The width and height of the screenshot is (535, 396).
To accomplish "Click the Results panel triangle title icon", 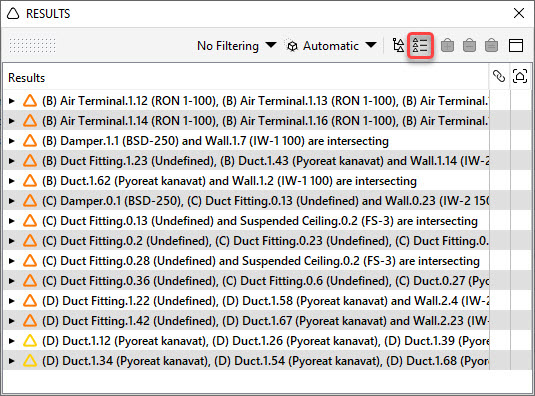I will click(13, 14).
